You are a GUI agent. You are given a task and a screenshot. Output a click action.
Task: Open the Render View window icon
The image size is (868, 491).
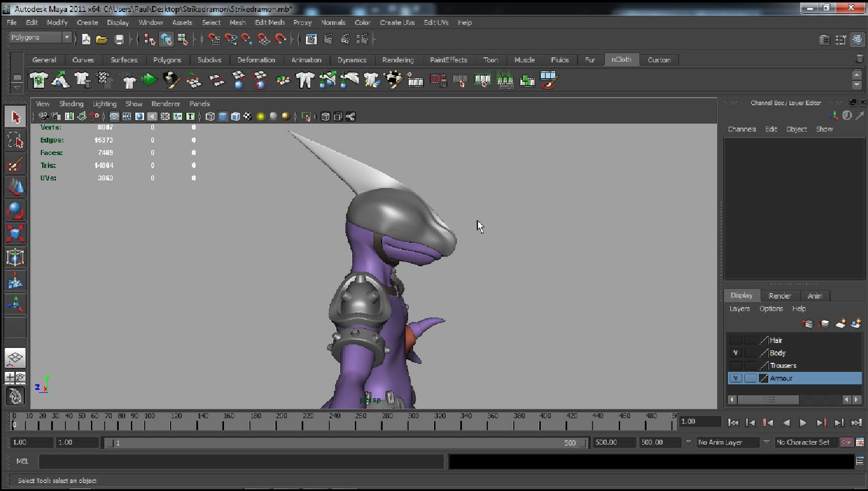[311, 39]
